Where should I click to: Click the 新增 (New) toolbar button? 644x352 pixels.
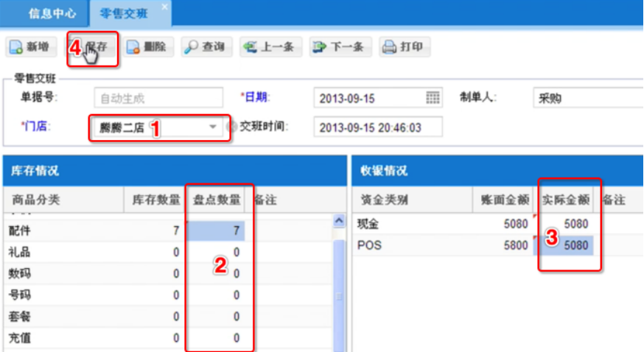tap(30, 47)
